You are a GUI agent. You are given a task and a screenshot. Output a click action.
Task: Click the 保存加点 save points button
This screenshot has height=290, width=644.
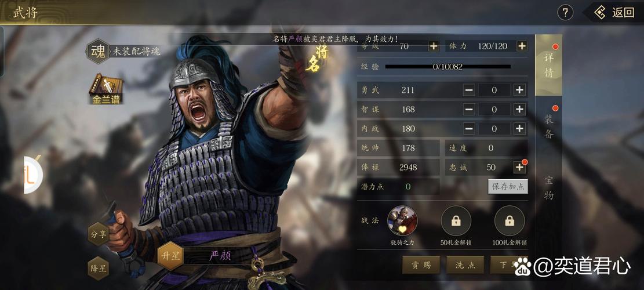(508, 187)
